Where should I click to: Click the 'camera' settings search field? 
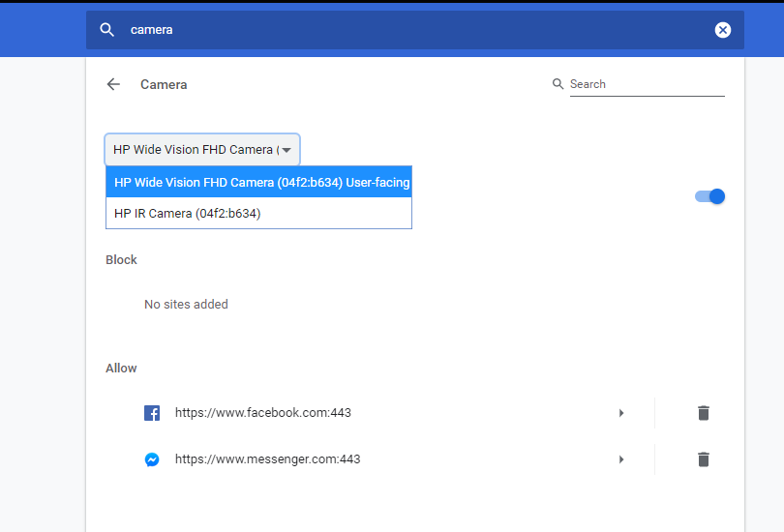415,30
